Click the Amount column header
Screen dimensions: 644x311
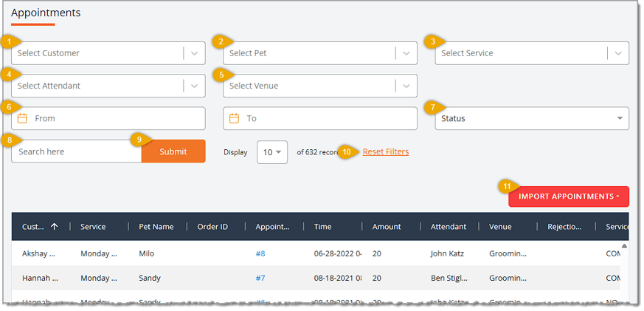(387, 227)
